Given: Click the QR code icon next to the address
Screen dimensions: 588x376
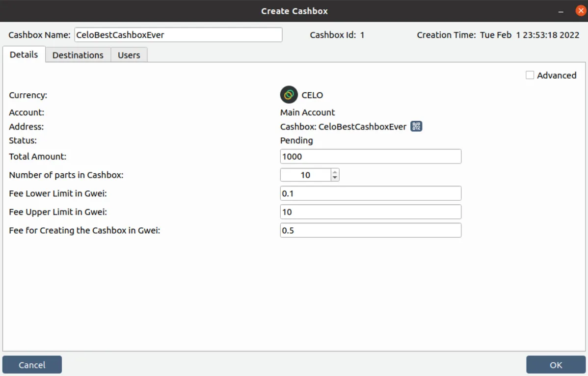Looking at the screenshot, I should pyautogui.click(x=416, y=126).
